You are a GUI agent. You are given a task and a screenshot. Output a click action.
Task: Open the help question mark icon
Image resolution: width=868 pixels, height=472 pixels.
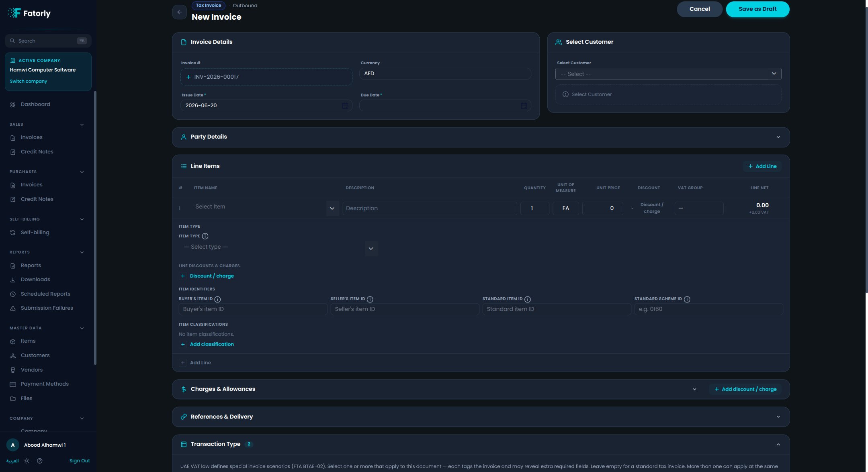(x=39, y=461)
